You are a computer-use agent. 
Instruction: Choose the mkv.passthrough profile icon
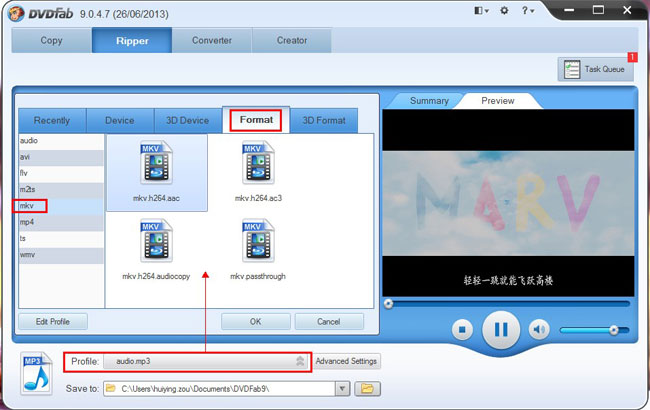[x=258, y=240]
